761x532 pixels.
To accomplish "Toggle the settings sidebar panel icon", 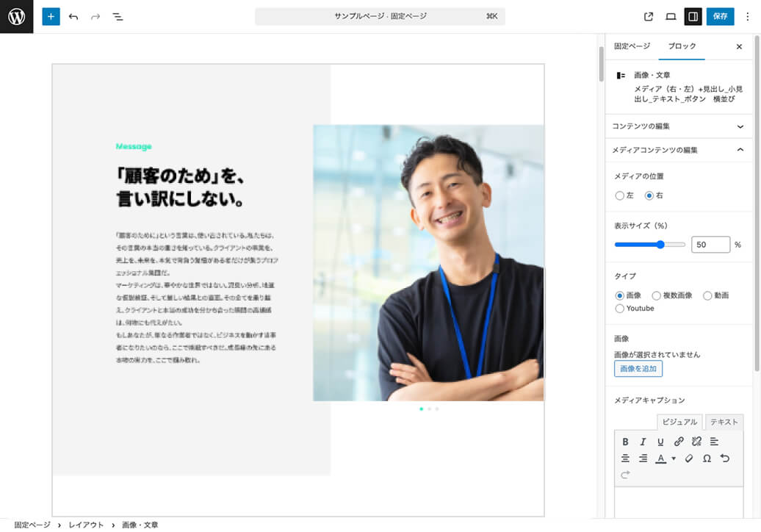I will point(692,16).
